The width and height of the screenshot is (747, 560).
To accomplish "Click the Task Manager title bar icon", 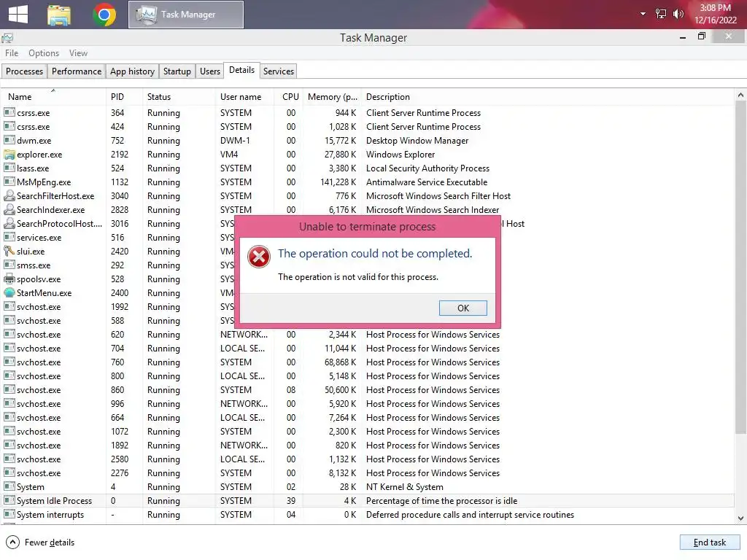I will [x=7, y=38].
